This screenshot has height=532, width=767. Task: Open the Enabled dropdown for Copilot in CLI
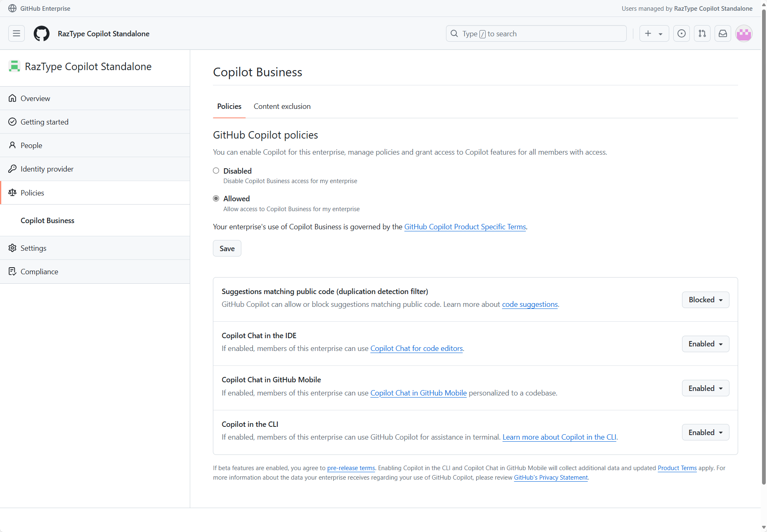(705, 432)
